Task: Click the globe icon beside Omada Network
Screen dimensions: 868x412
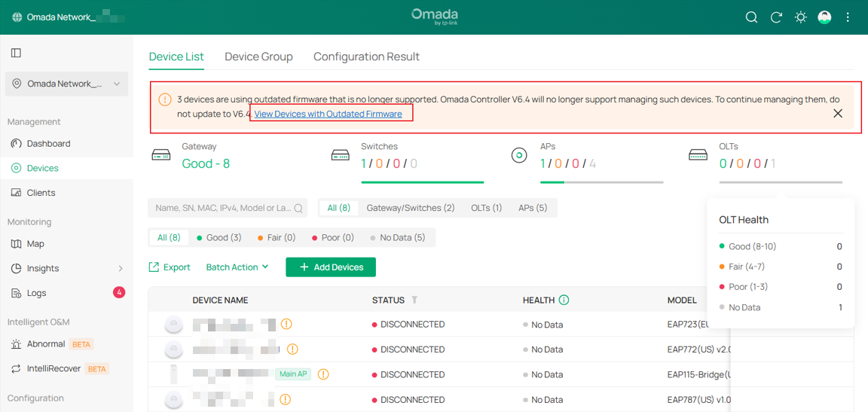Action: (17, 17)
